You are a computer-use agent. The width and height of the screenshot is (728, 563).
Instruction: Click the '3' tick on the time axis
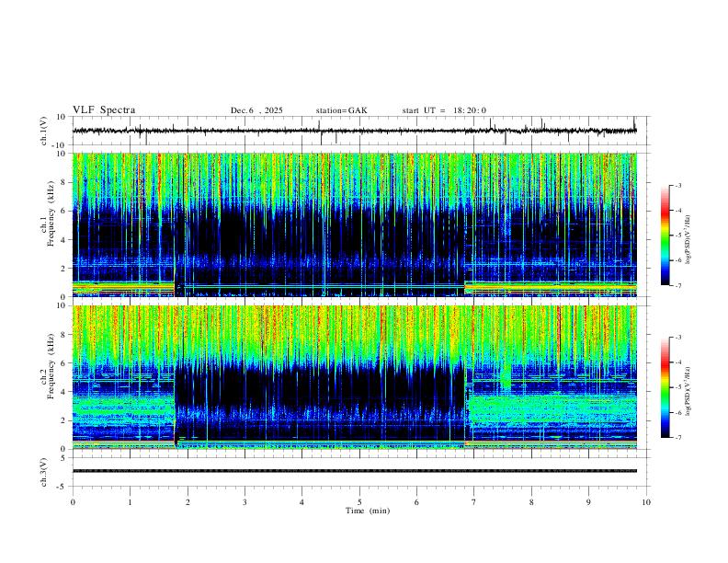(x=245, y=502)
